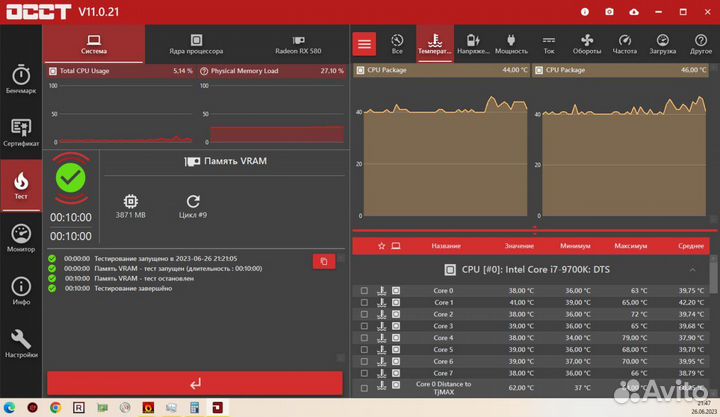The width and height of the screenshot is (720, 417).
Task: Sort by the Значение column header
Action: [519, 246]
